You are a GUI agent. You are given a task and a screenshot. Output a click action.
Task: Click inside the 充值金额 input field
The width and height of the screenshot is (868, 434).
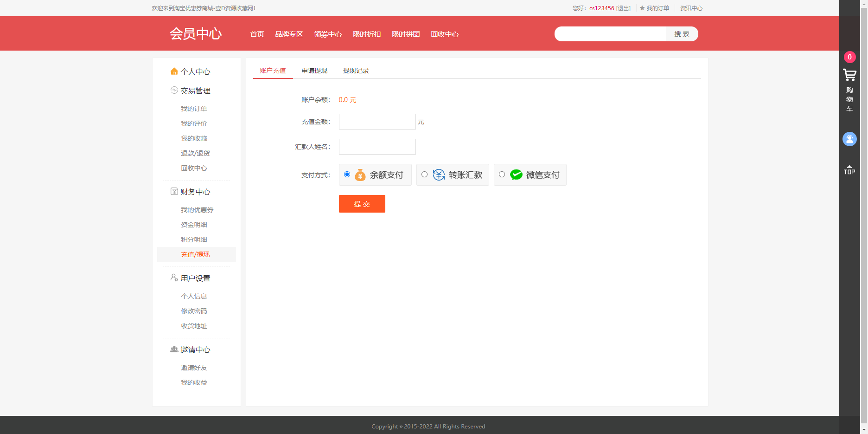(x=377, y=122)
